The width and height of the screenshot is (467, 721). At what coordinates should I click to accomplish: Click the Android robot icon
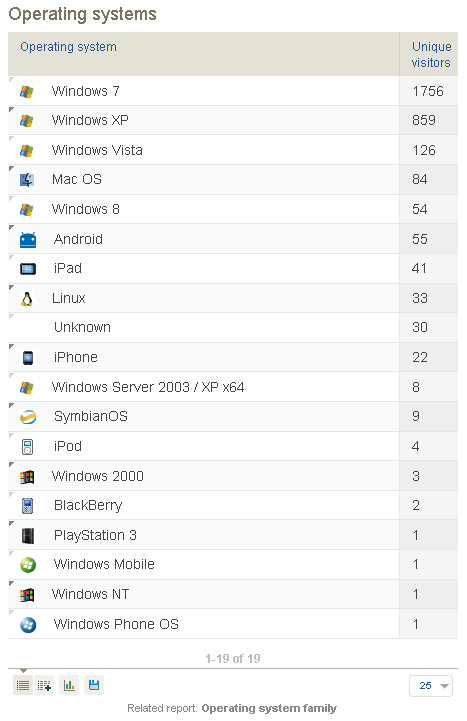click(28, 240)
